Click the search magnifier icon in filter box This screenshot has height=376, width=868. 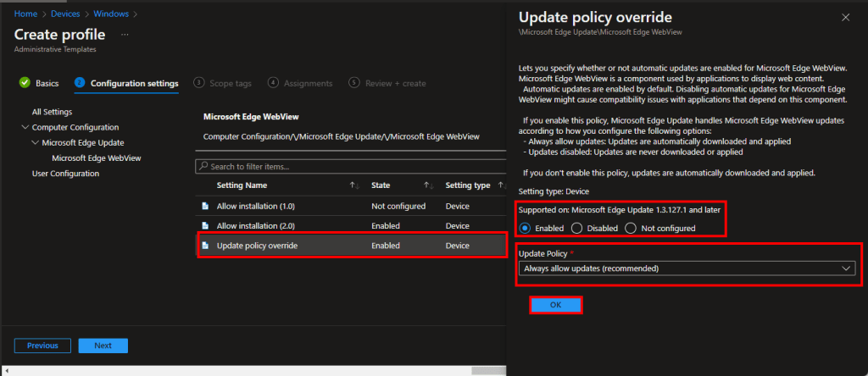[x=203, y=166]
